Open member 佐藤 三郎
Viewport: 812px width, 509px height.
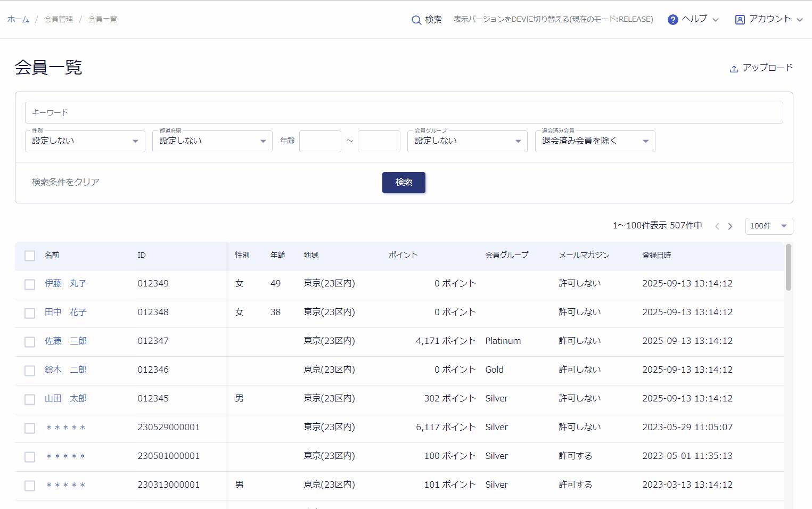65,341
